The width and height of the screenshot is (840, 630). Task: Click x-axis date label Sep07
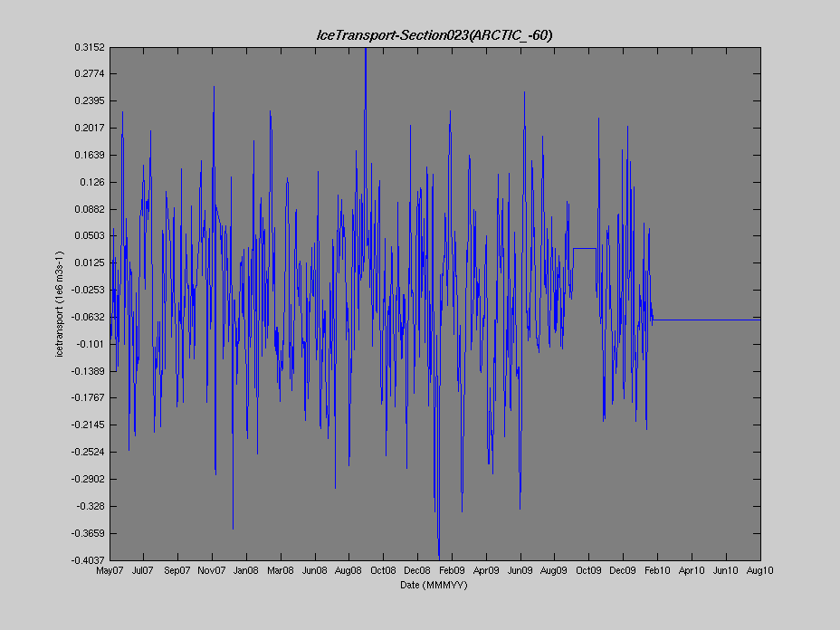tap(177, 570)
